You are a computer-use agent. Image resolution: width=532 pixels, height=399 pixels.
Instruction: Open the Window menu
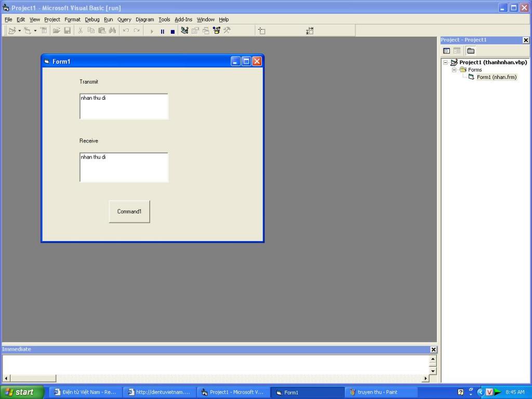[205, 20]
